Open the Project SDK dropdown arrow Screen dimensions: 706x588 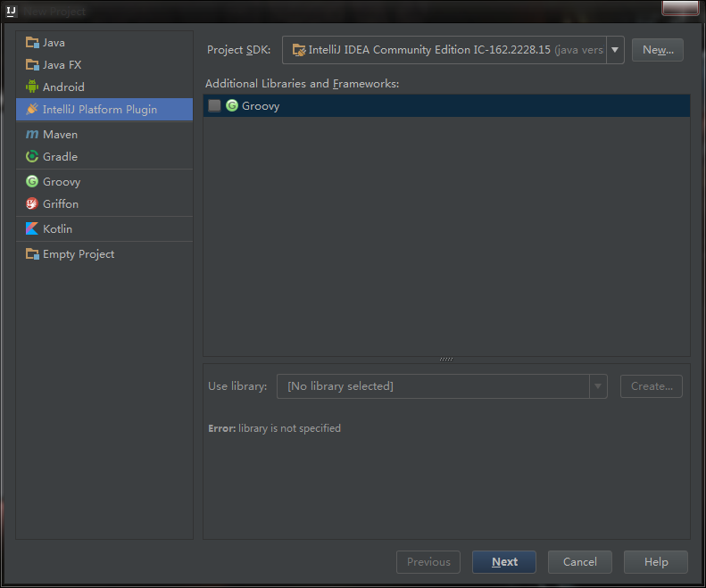tap(615, 50)
